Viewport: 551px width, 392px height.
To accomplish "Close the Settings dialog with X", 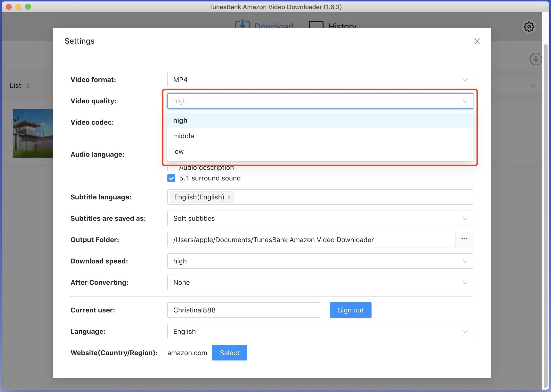I will (477, 41).
